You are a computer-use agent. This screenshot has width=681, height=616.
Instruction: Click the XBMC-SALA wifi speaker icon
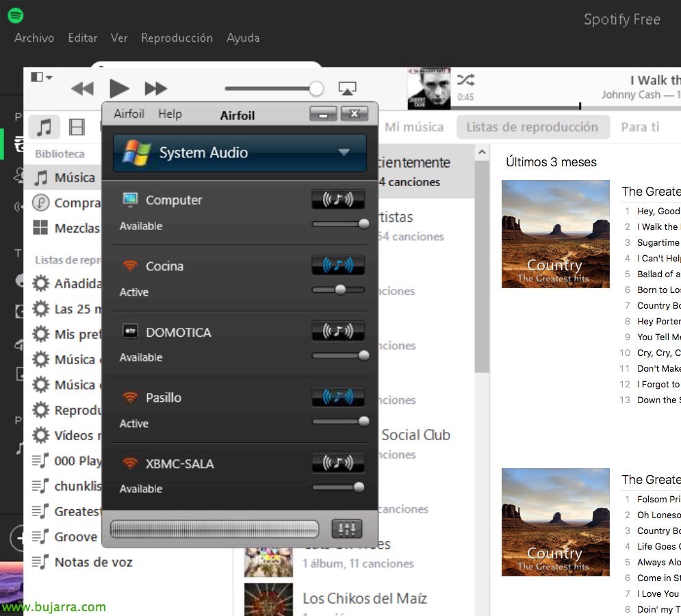[130, 463]
